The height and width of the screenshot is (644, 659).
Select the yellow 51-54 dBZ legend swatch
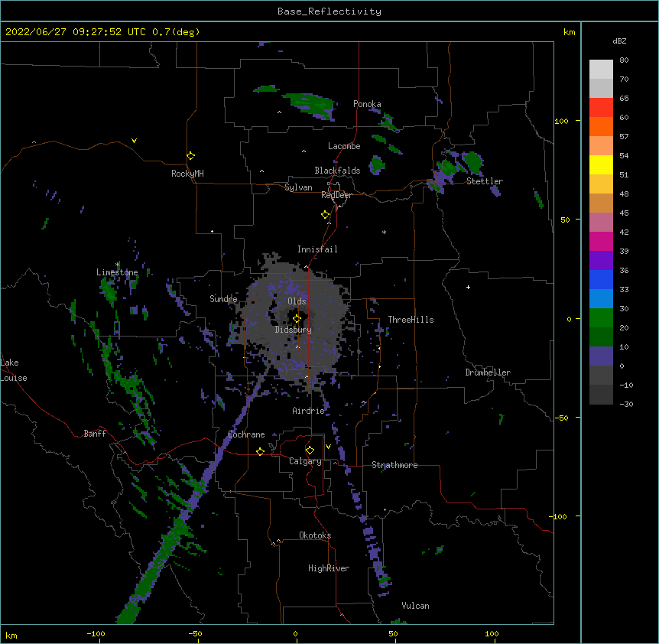click(x=601, y=164)
